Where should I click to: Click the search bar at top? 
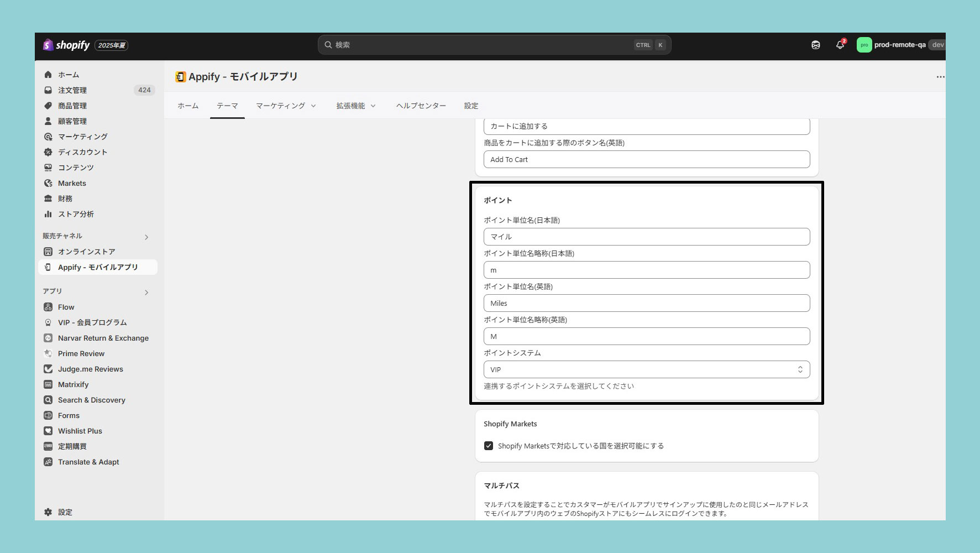[494, 45]
